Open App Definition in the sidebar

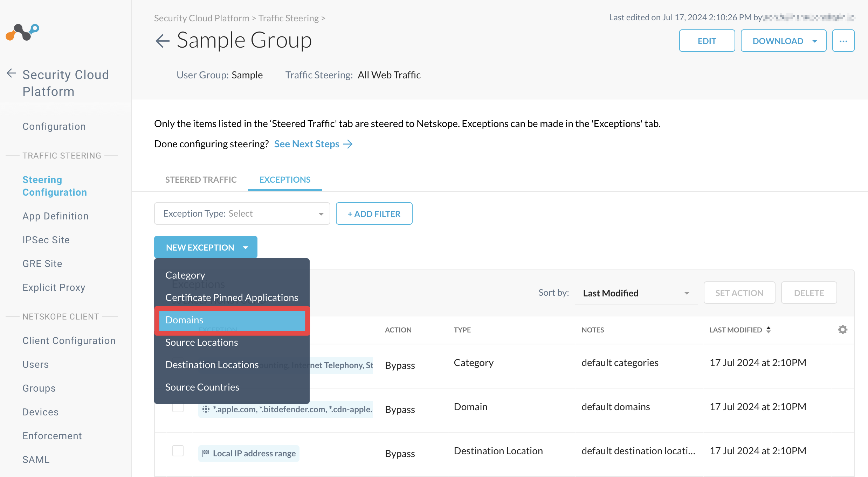click(55, 216)
